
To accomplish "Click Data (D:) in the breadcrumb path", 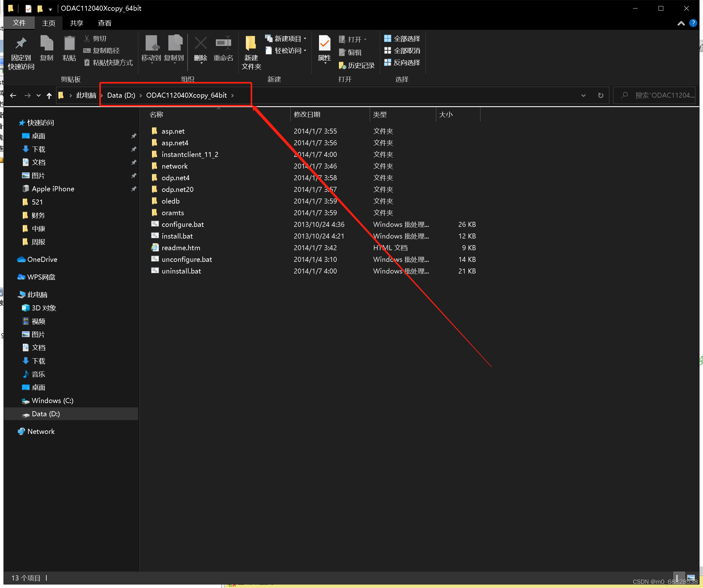I will tap(121, 95).
